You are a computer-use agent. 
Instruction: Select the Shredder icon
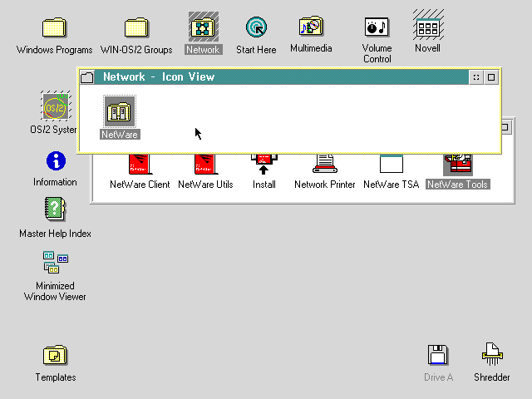pyautogui.click(x=492, y=354)
